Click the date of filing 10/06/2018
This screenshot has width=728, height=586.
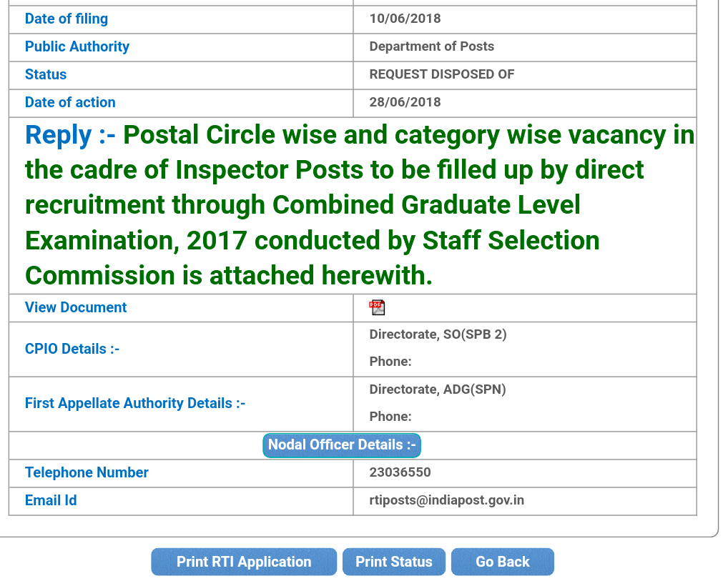405,19
